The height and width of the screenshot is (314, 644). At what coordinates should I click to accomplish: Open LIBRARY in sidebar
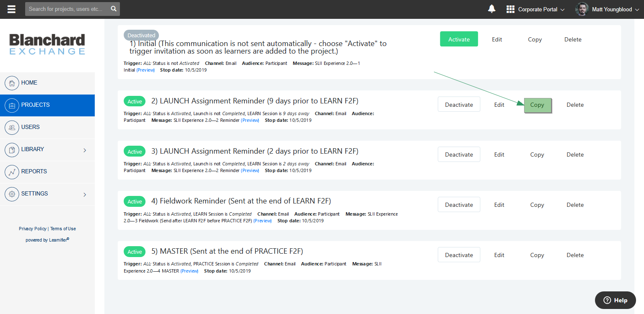pos(47,149)
